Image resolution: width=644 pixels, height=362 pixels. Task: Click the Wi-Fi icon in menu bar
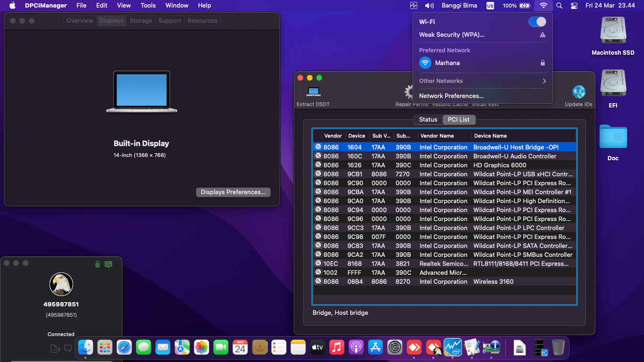click(543, 6)
